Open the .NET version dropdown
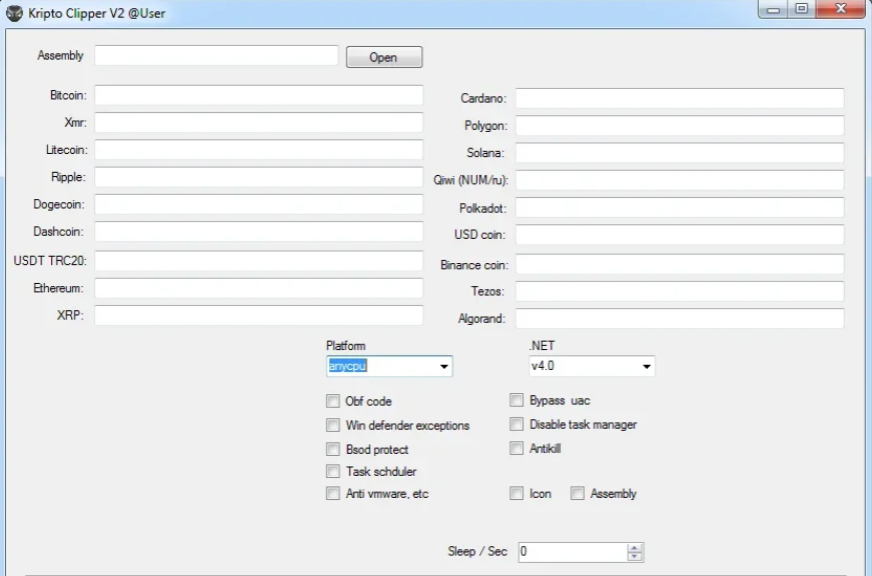Screen dimensions: 872x576 tap(646, 367)
